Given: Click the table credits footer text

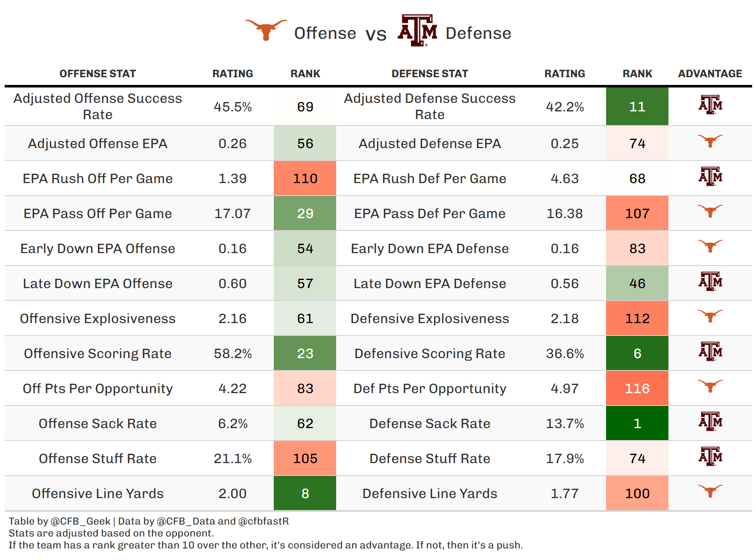Looking at the screenshot, I should [x=149, y=521].
